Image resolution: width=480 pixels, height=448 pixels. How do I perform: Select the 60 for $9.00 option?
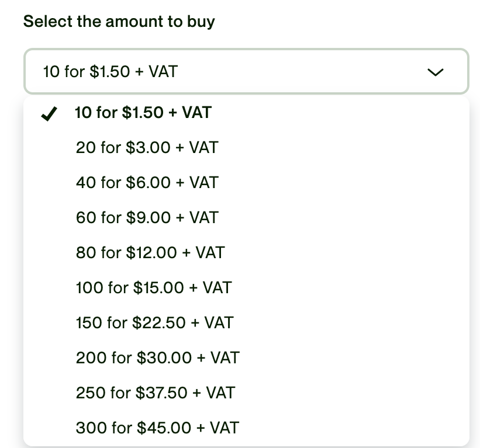click(147, 217)
